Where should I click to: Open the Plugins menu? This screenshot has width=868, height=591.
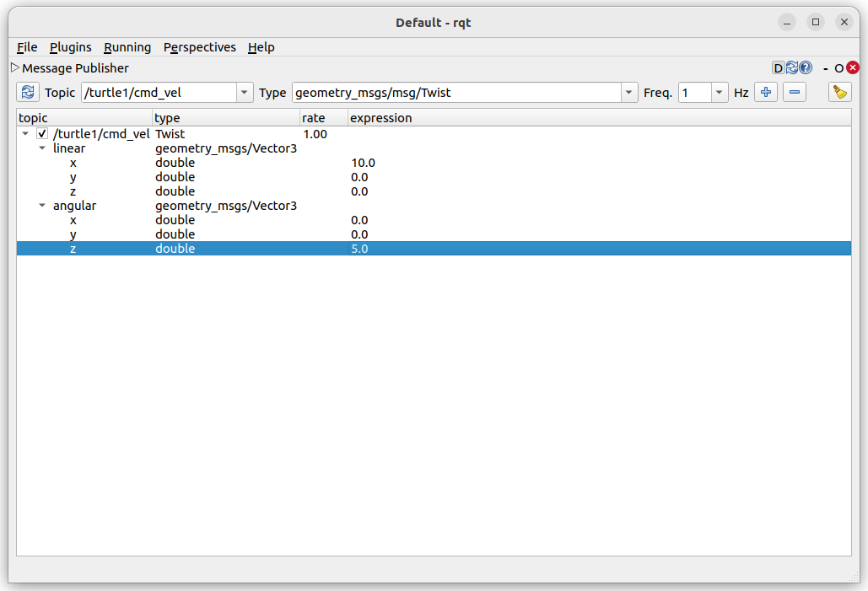tap(70, 47)
